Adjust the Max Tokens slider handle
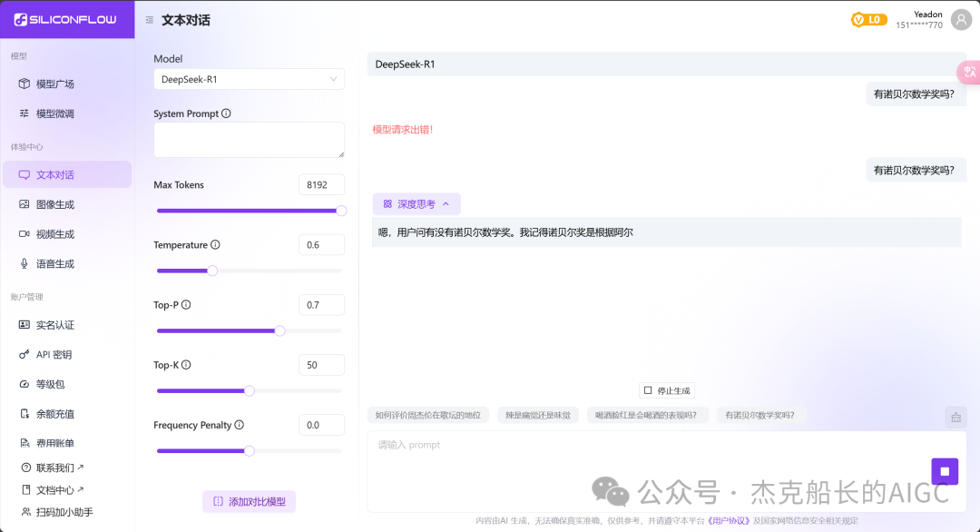The image size is (980, 532). (341, 211)
